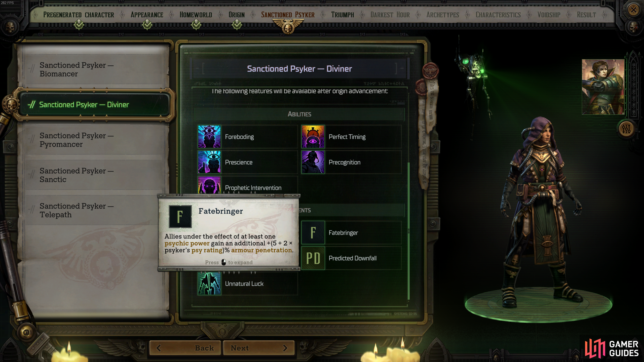This screenshot has width=644, height=362.
Task: Click the Precognition ability icon
Action: tap(313, 162)
